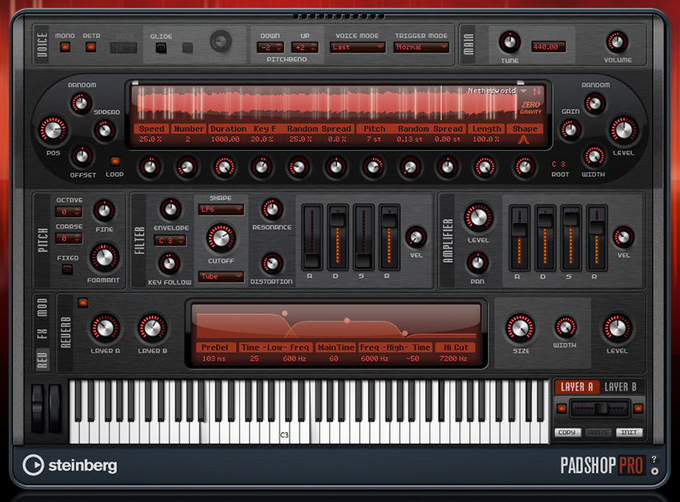
Task: Click the Copy layer button
Action: coord(567,432)
